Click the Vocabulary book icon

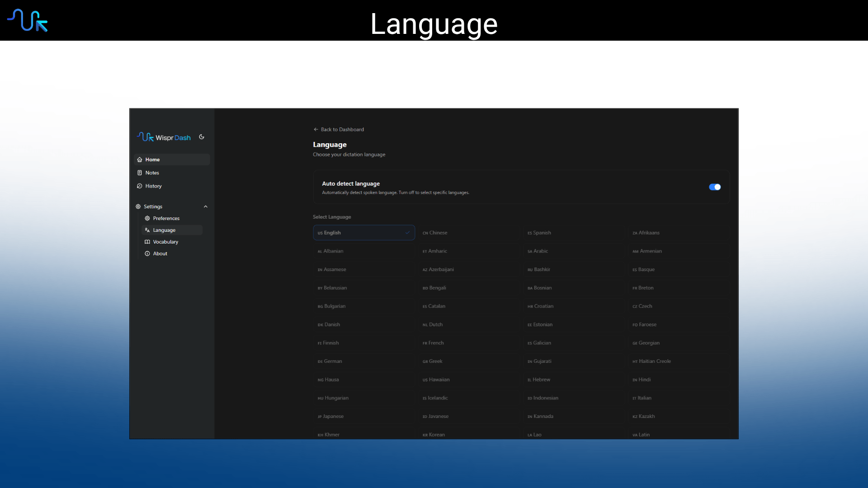147,242
